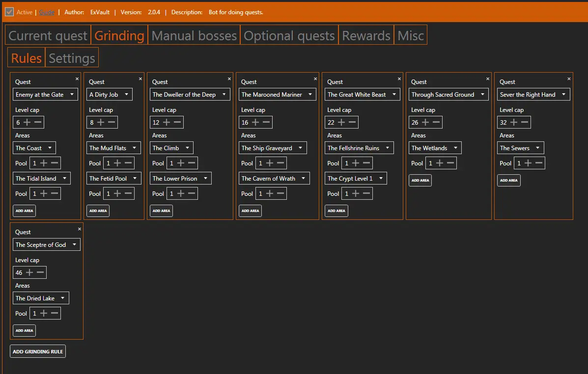Remove the Through Sacred Ground rule
Screen dimensions: 588x374
point(488,79)
